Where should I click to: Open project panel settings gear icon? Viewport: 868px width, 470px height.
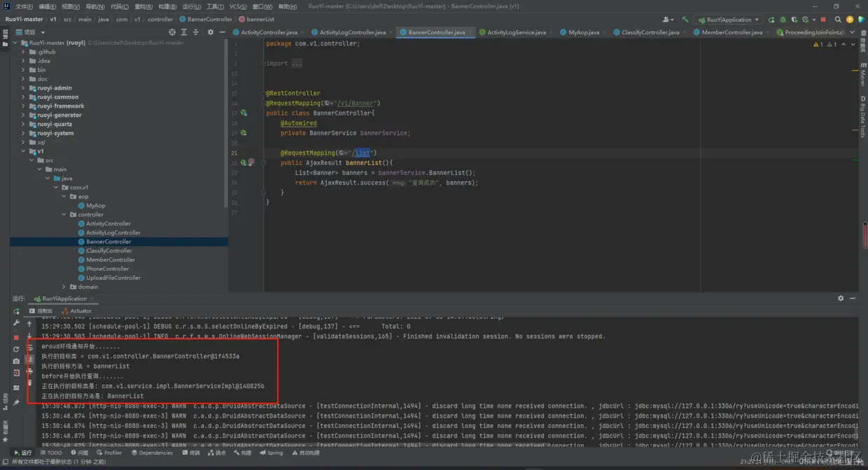tap(211, 32)
